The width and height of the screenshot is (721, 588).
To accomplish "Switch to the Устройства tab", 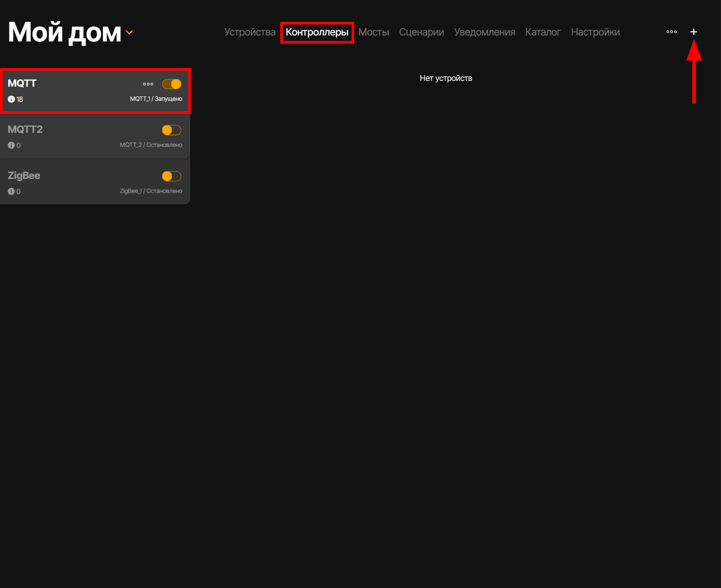I will (249, 32).
